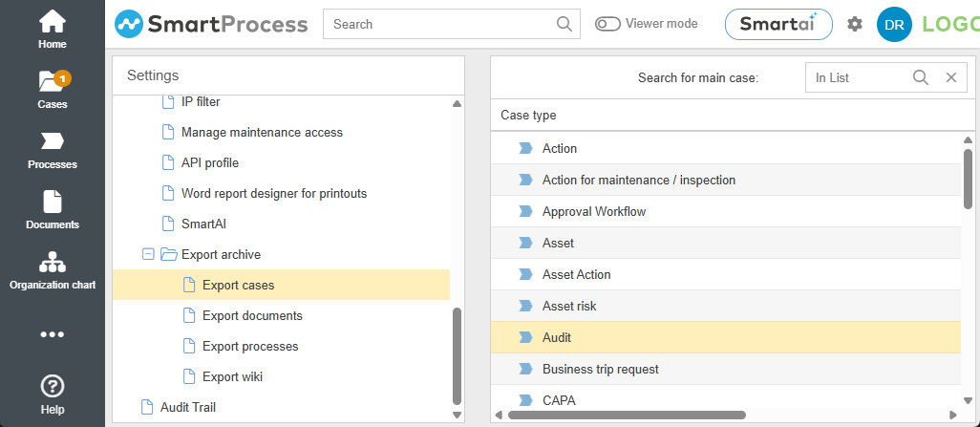980x427 pixels.
Task: Click settings tree scroll up arrow
Action: 457,103
